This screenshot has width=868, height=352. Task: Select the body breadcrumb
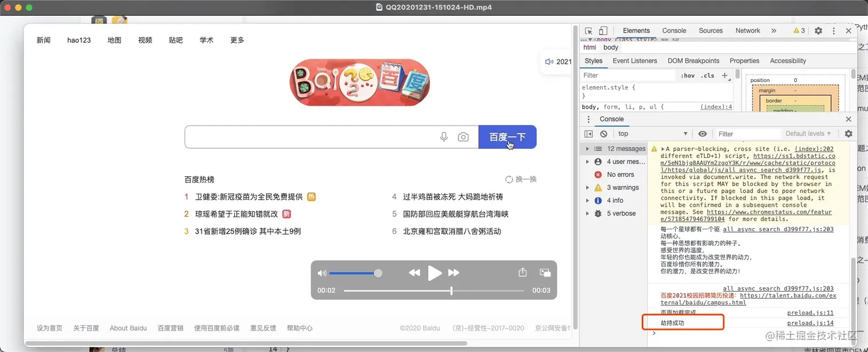pos(611,48)
